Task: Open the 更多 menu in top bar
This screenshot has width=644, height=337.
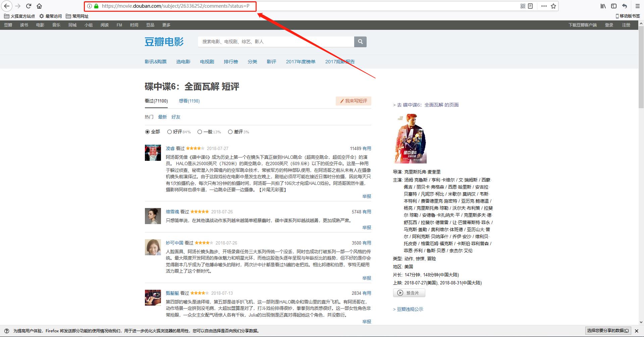Action: [x=166, y=25]
